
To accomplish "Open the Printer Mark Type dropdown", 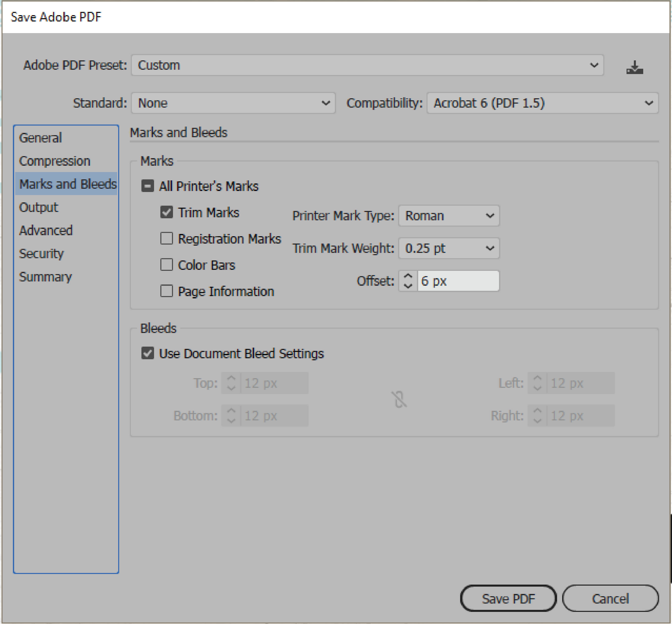I will [x=449, y=215].
